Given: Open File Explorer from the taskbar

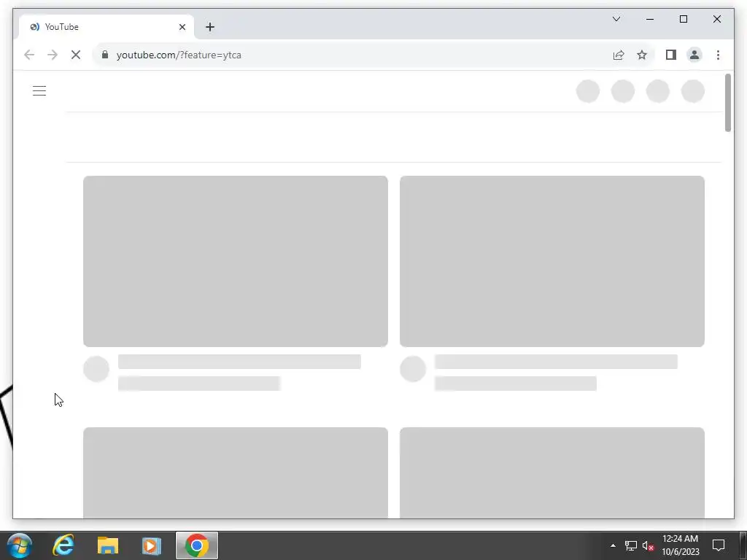Looking at the screenshot, I should [108, 545].
